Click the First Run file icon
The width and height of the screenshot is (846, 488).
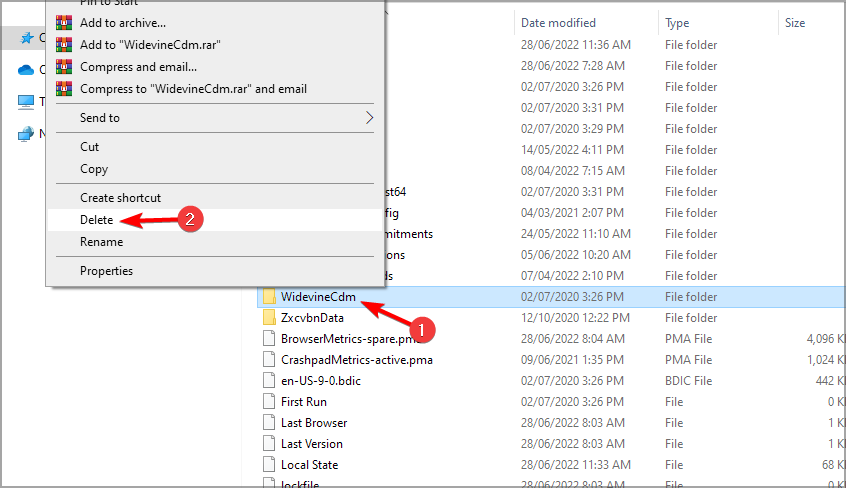(x=269, y=402)
